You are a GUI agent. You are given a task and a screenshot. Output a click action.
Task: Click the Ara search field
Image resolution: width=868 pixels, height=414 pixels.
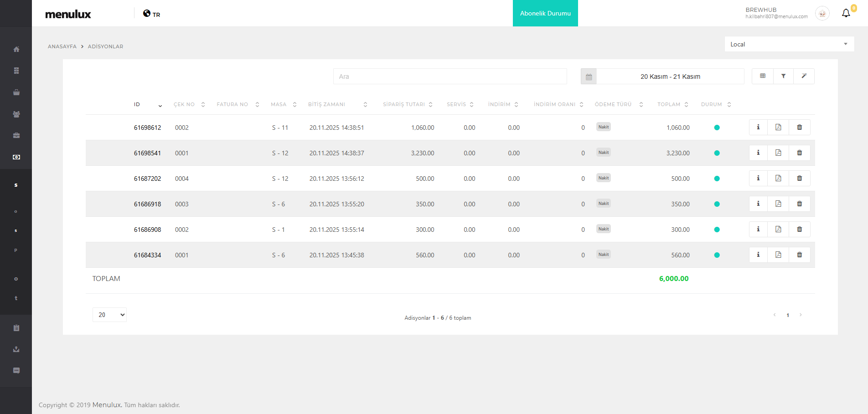click(x=449, y=77)
